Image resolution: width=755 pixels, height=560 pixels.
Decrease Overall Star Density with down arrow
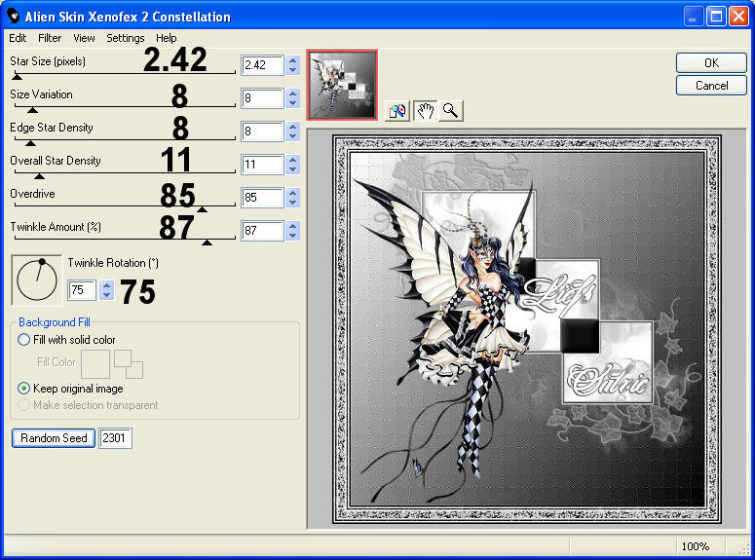[293, 169]
